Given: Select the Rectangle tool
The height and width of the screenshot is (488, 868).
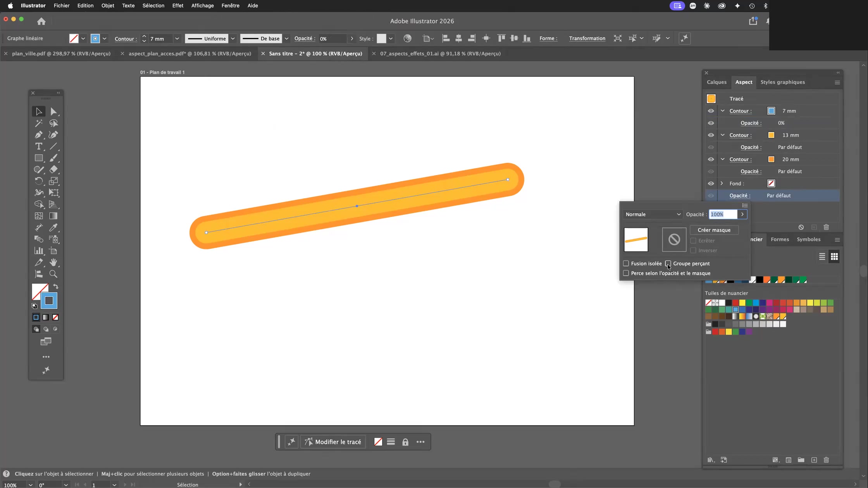Looking at the screenshot, I should pos(39,158).
